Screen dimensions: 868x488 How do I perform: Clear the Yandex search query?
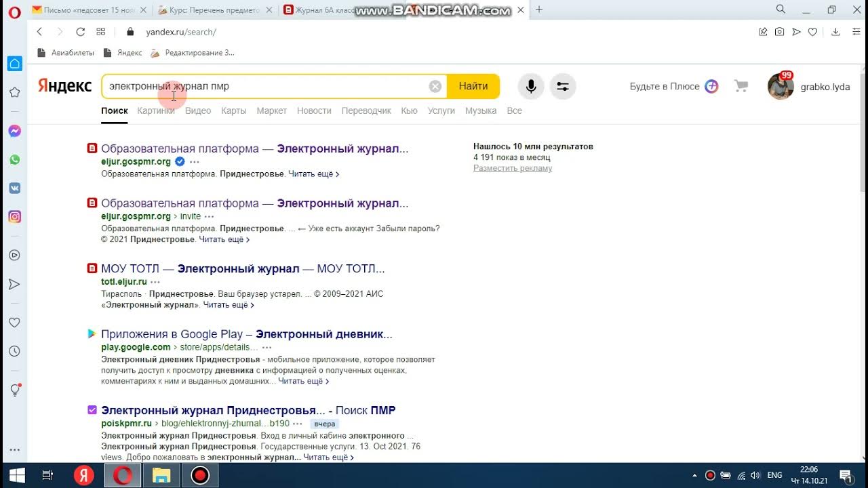click(x=435, y=86)
